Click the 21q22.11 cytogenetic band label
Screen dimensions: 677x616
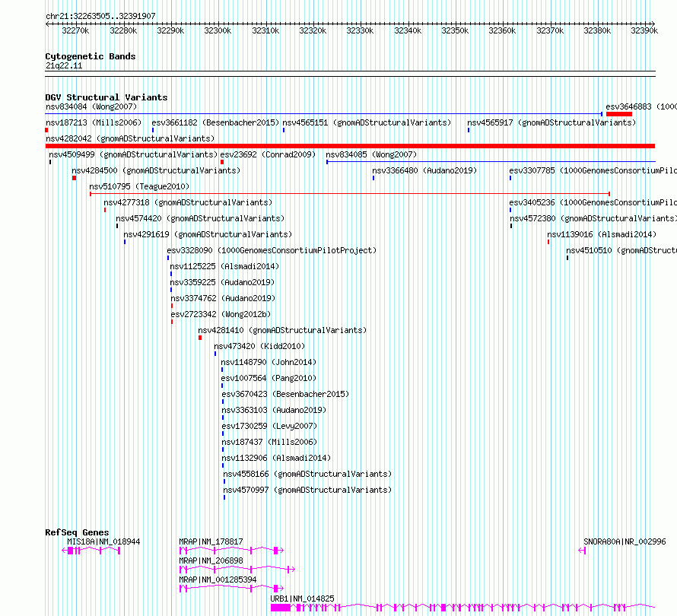pos(64,66)
